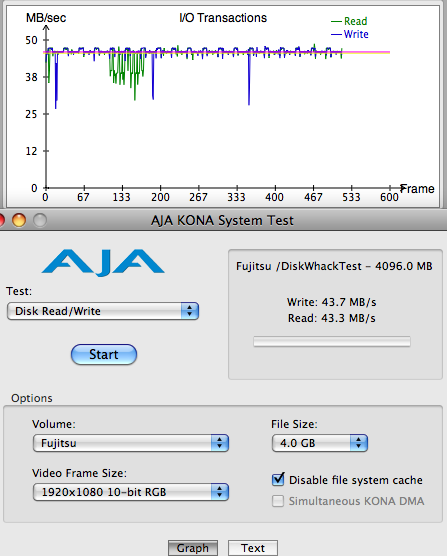Click the gray zoom window button
The width and height of the screenshot is (447, 556).
(x=40, y=220)
